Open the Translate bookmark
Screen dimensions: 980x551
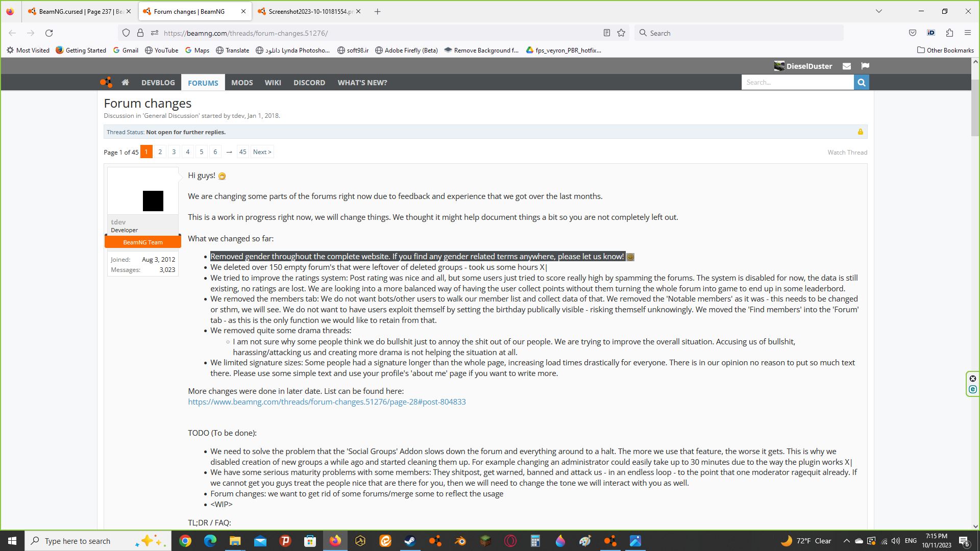coord(233,50)
